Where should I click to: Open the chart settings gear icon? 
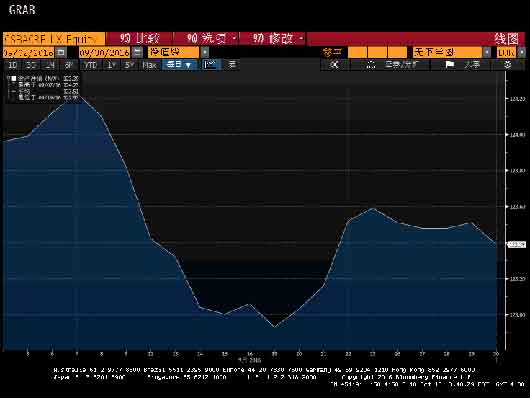coord(508,65)
